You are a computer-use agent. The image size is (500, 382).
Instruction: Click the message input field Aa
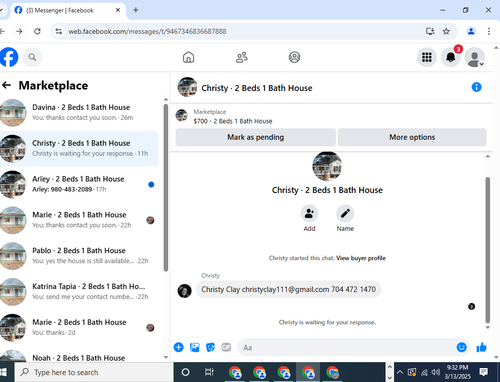(347, 348)
